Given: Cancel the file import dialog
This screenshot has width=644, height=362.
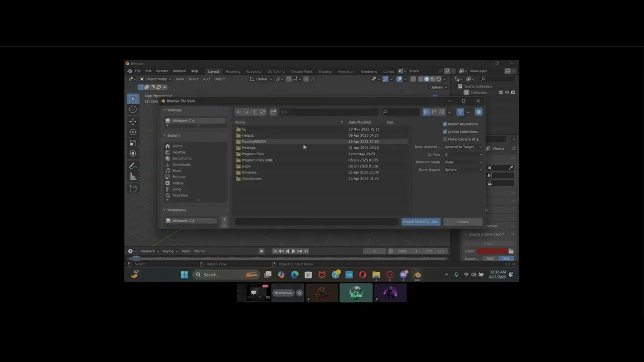Looking at the screenshot, I should pyautogui.click(x=463, y=222).
